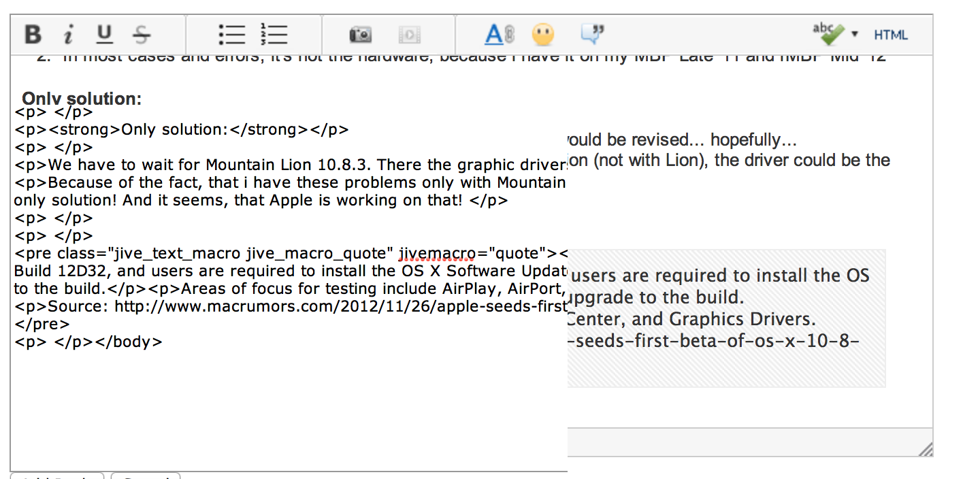Click the source line starting 'Build 12D32, and users'
This screenshot has width=980, height=479.
click(x=291, y=271)
